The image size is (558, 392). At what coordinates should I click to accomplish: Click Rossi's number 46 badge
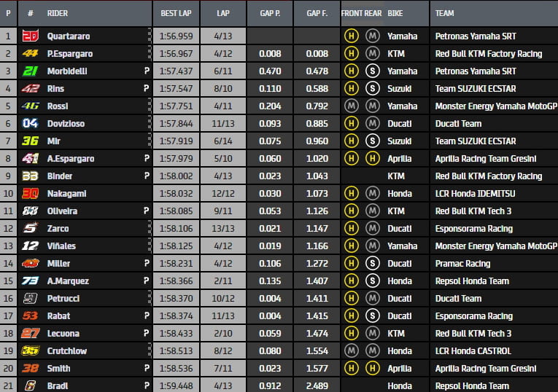(x=30, y=106)
